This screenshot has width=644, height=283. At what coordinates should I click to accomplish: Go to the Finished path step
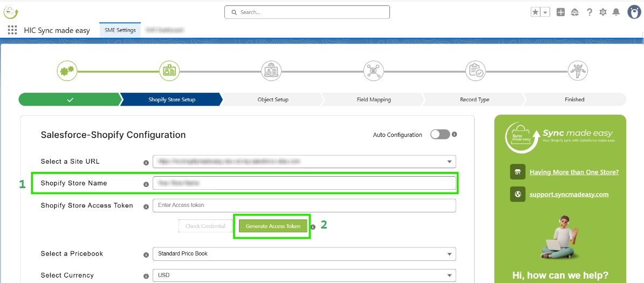(x=574, y=99)
